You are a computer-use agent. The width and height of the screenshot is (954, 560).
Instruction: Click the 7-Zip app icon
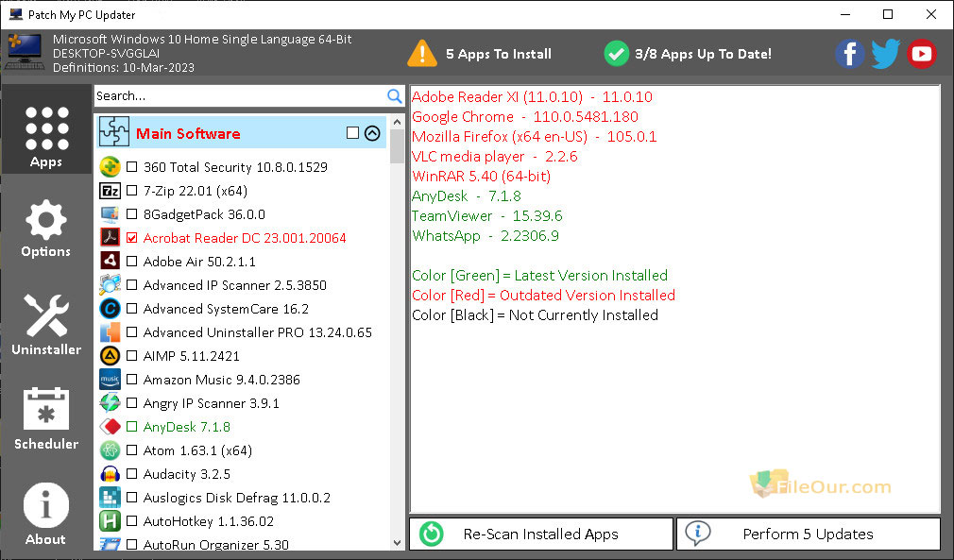tap(110, 191)
